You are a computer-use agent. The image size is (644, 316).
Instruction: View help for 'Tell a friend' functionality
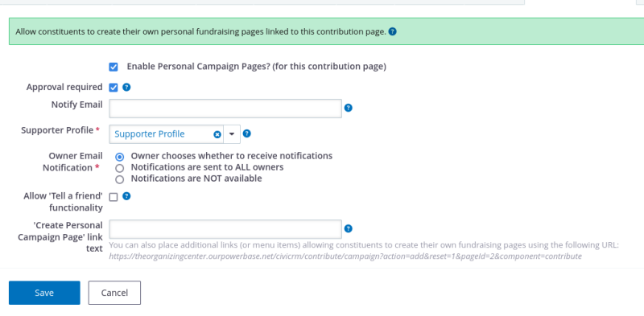coord(126,196)
